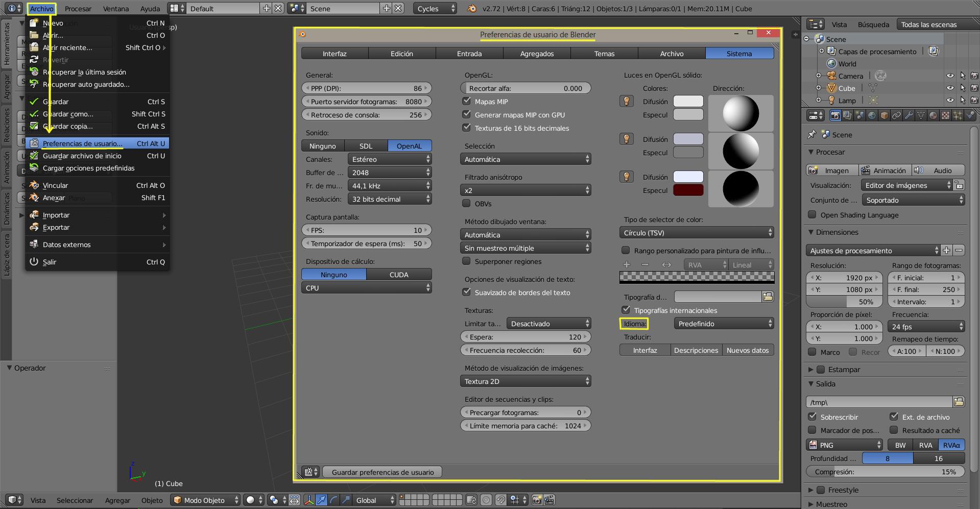Open the Ventana menu
Viewport: 980px width, 509px height.
coord(116,9)
